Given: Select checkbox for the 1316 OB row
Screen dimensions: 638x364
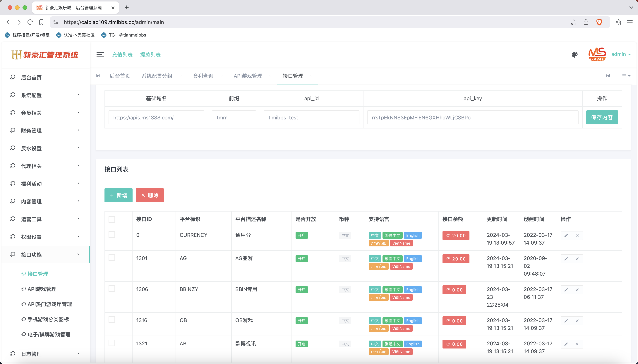Looking at the screenshot, I should (x=112, y=320).
